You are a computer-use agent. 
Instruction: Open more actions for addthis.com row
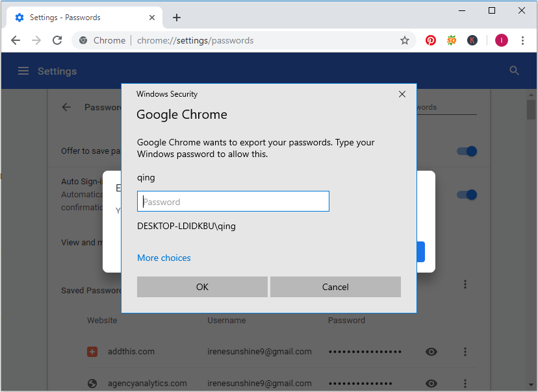[465, 352]
